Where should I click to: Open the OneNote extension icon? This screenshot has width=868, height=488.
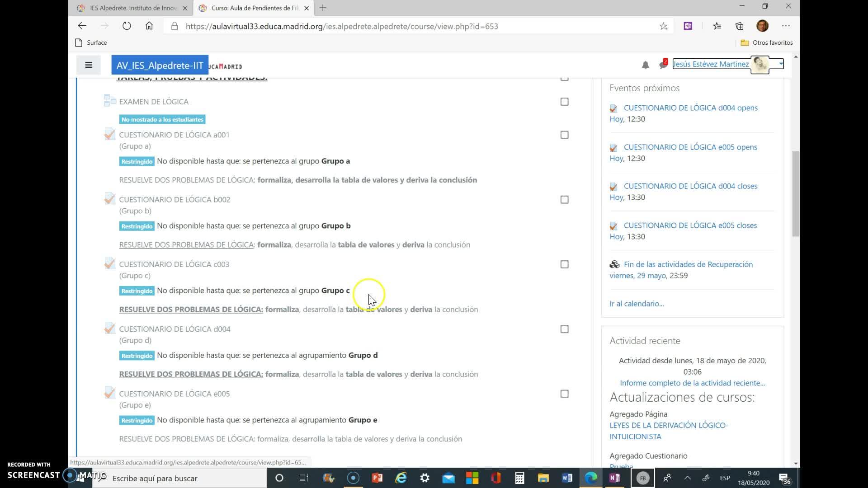click(688, 26)
